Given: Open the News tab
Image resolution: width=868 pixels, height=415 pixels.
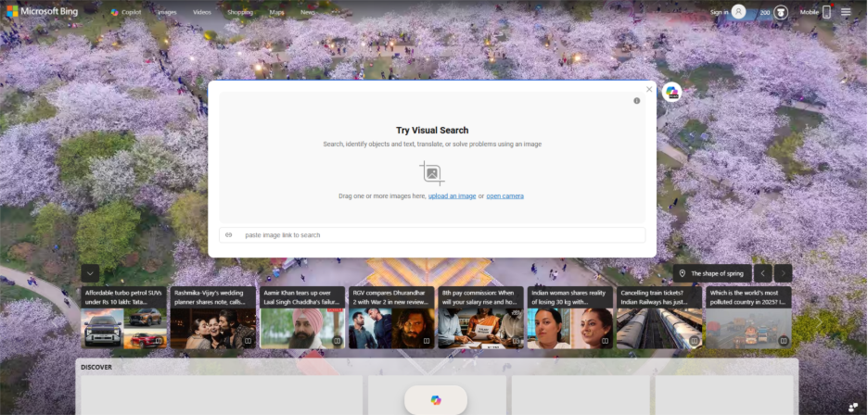Looking at the screenshot, I should pyautogui.click(x=308, y=12).
